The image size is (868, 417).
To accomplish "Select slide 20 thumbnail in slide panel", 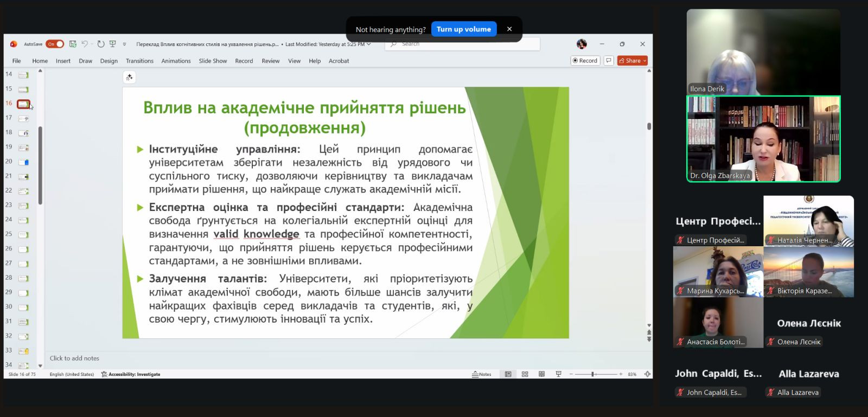I will tap(23, 162).
